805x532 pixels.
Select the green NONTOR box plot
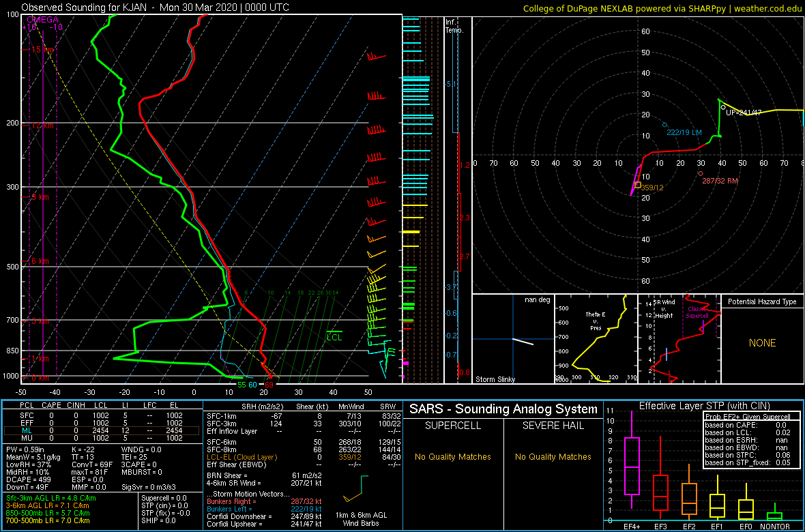pyautogui.click(x=775, y=512)
